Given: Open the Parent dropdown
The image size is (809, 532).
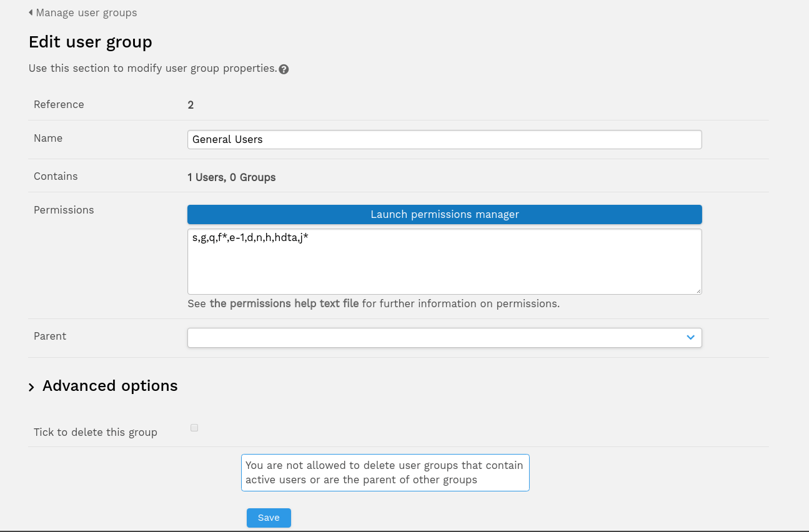Looking at the screenshot, I should pos(444,337).
